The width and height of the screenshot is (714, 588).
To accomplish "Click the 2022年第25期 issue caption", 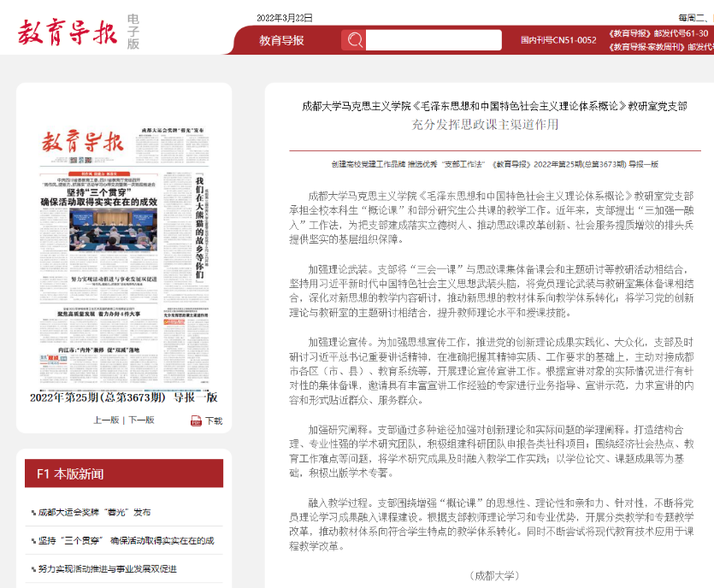I will click(x=124, y=397).
